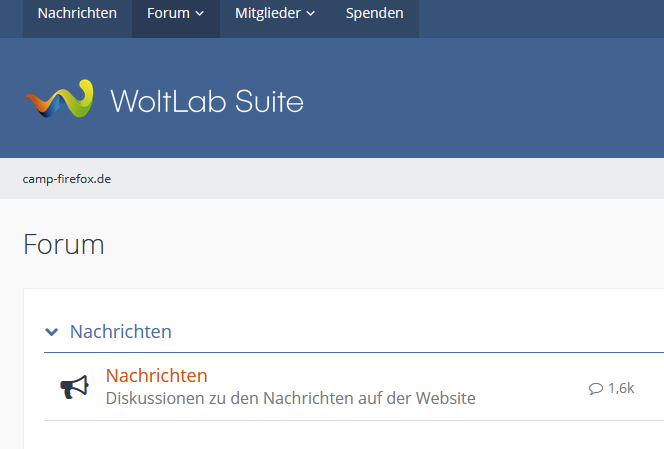Open the Mitglieder navigation menu item

pyautogui.click(x=267, y=14)
